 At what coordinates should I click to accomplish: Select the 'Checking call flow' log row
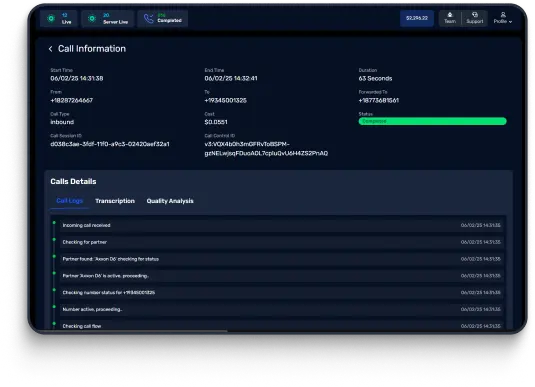pyautogui.click(x=281, y=325)
